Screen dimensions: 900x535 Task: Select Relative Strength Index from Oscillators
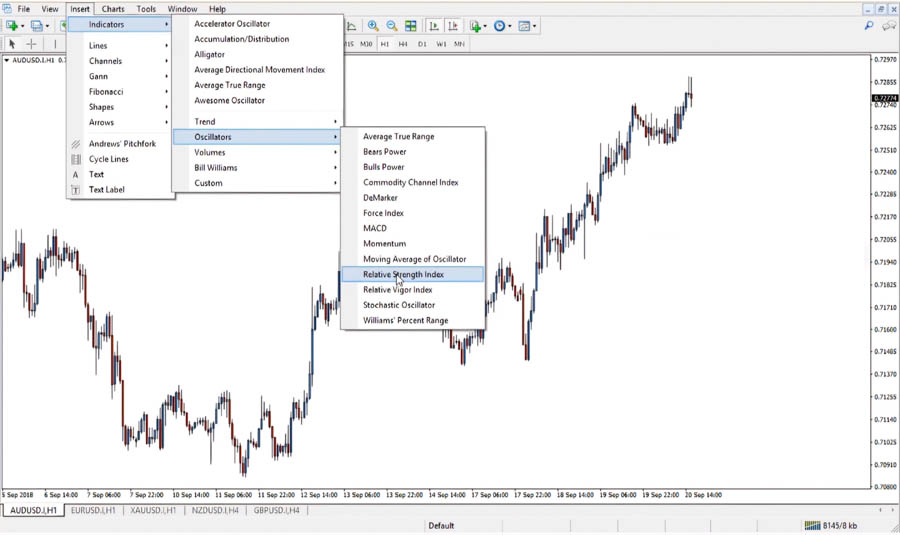click(413, 274)
